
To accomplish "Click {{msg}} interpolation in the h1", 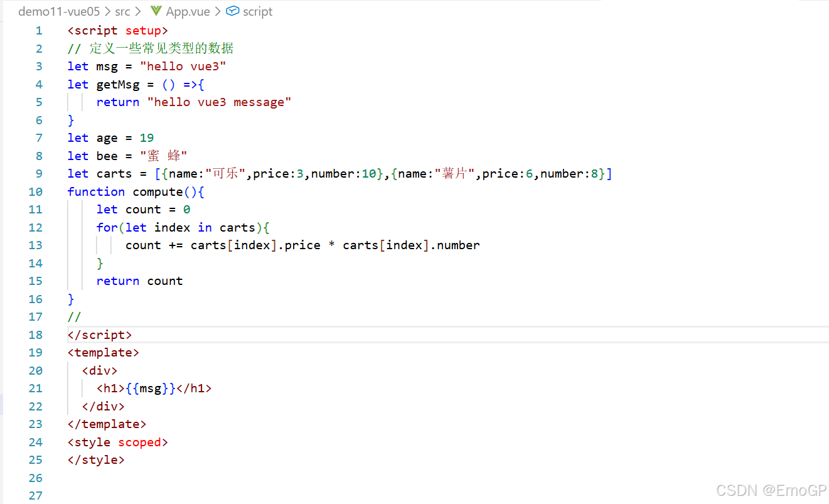I will point(151,389).
